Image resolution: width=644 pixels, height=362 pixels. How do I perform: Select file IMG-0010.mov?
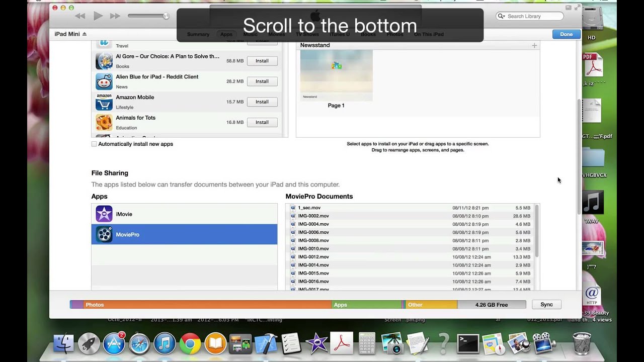(412, 249)
